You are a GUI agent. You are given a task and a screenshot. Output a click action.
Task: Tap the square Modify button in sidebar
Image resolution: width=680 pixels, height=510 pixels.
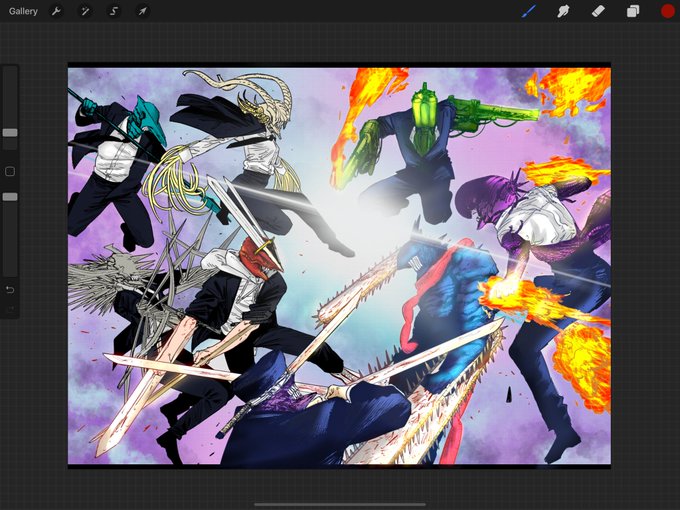pos(10,171)
